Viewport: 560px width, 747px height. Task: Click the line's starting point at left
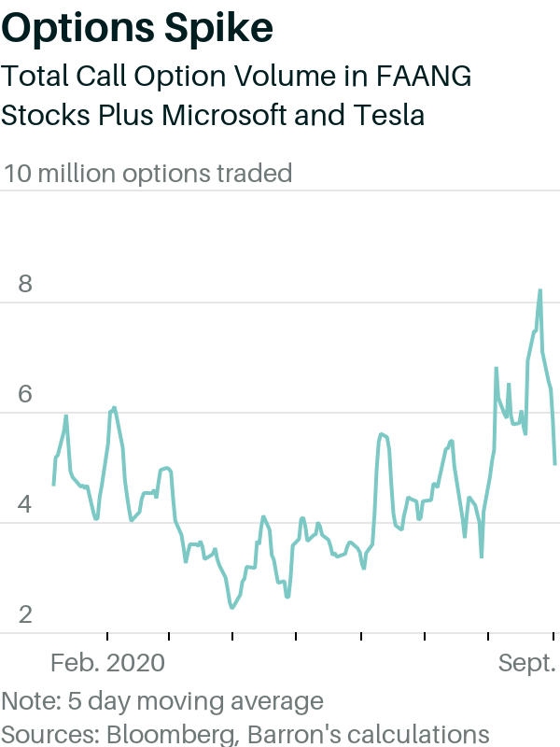53,485
